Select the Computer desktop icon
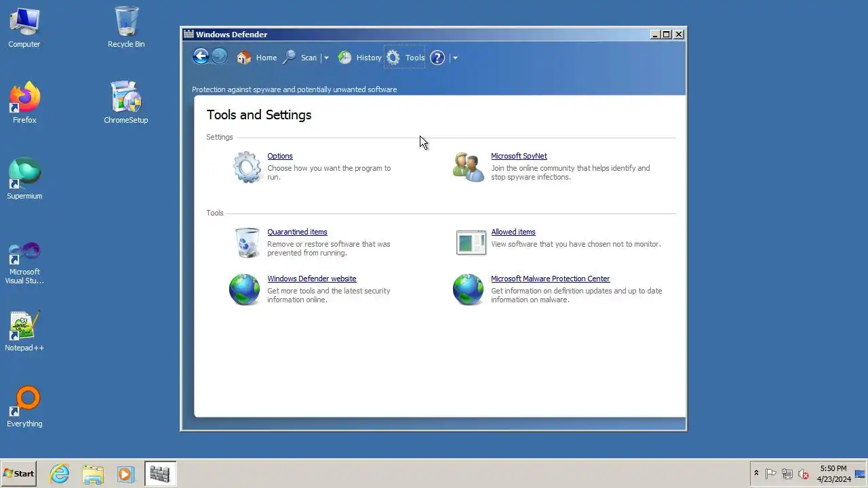Viewport: 868px width, 488px height. click(x=24, y=28)
